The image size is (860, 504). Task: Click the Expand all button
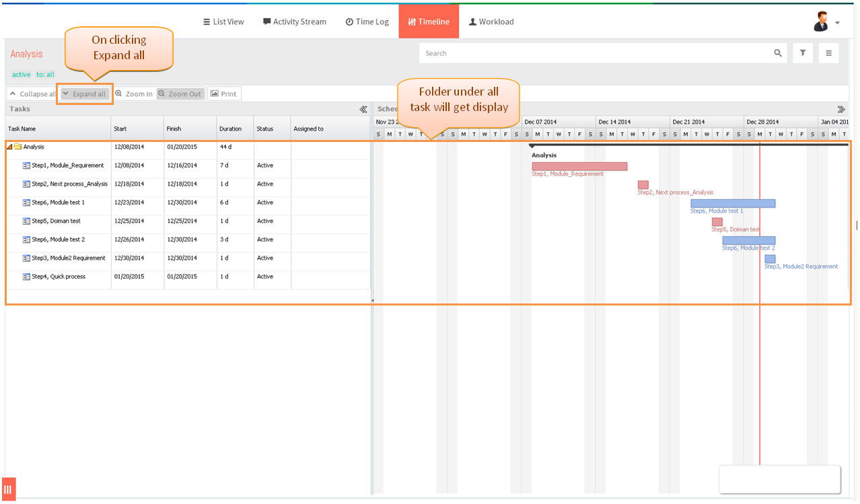pyautogui.click(x=84, y=94)
